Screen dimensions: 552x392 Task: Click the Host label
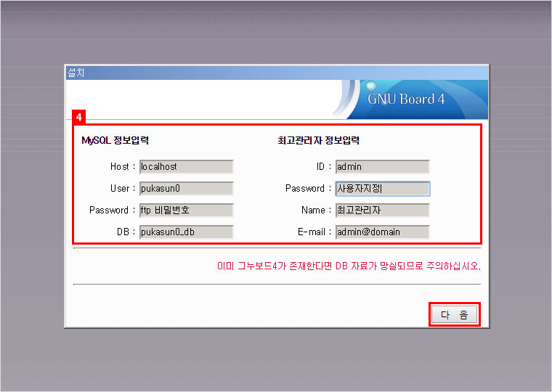coord(119,167)
